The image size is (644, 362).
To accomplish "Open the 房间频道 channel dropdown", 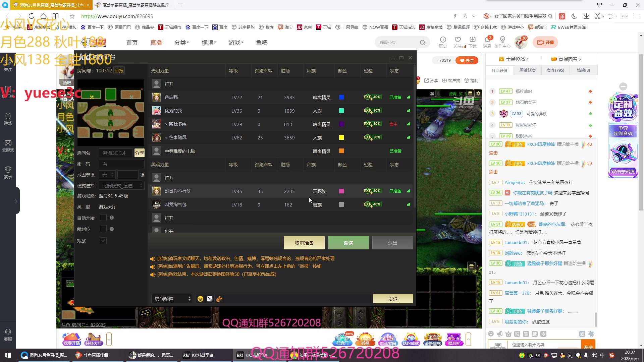I will (x=172, y=299).
